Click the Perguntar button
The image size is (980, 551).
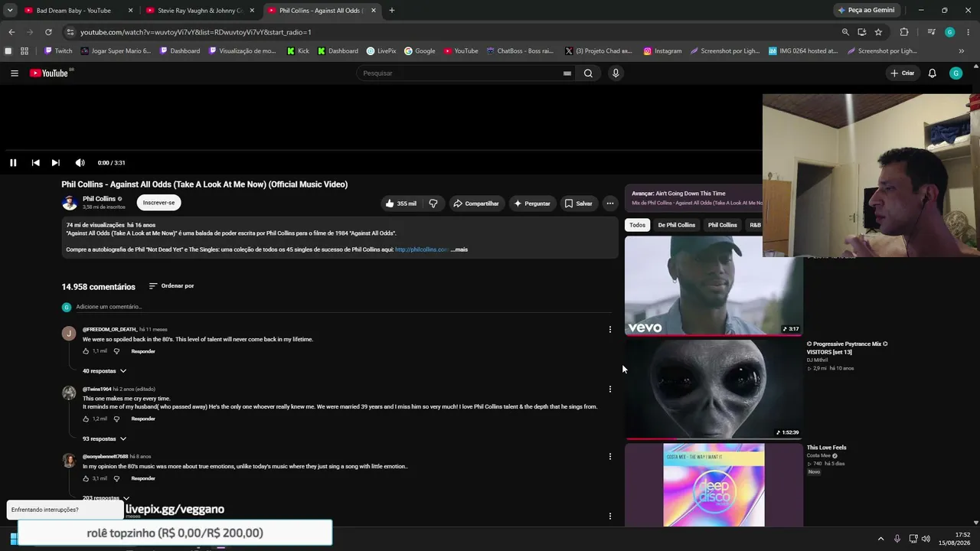(532, 204)
